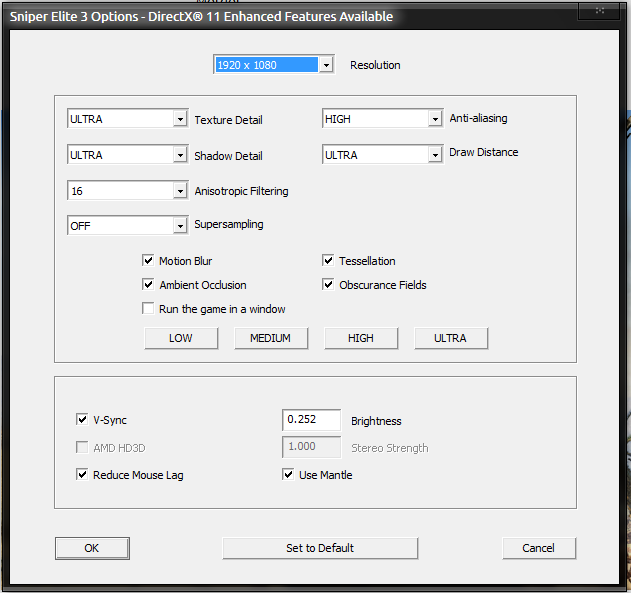This screenshot has height=593, width=631.
Task: Click the Brightness value field
Action: [311, 420]
